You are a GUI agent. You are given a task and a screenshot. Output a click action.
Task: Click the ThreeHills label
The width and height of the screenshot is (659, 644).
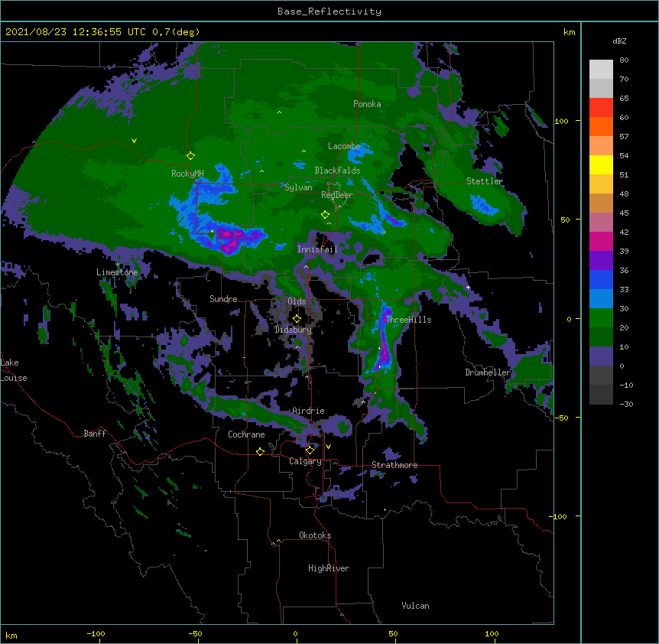click(408, 320)
